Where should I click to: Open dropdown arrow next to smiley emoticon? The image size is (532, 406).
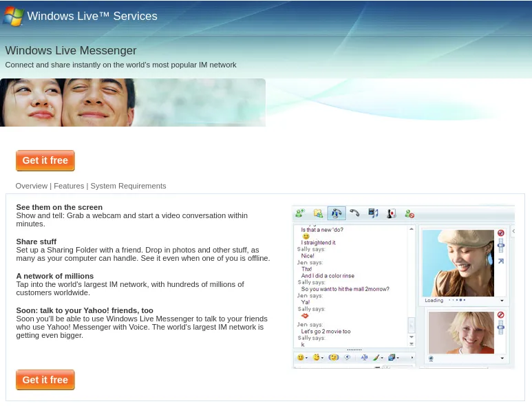[306, 358]
